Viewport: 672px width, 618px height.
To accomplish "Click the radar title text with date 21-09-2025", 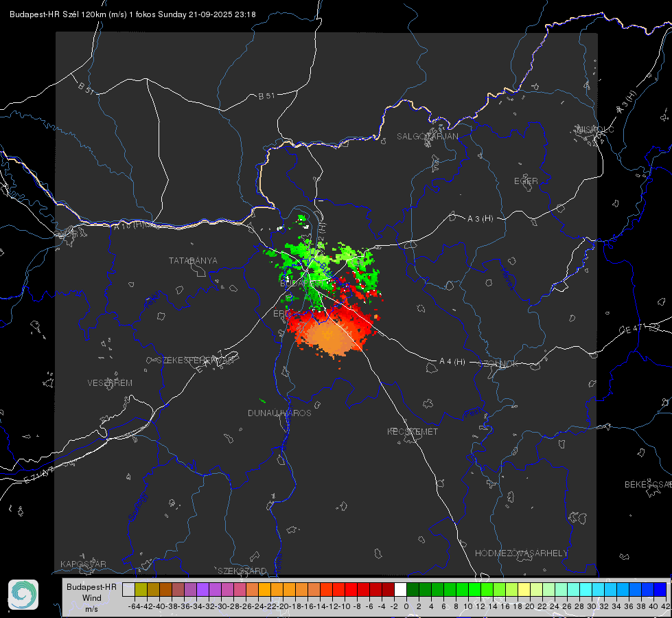I will (x=132, y=14).
